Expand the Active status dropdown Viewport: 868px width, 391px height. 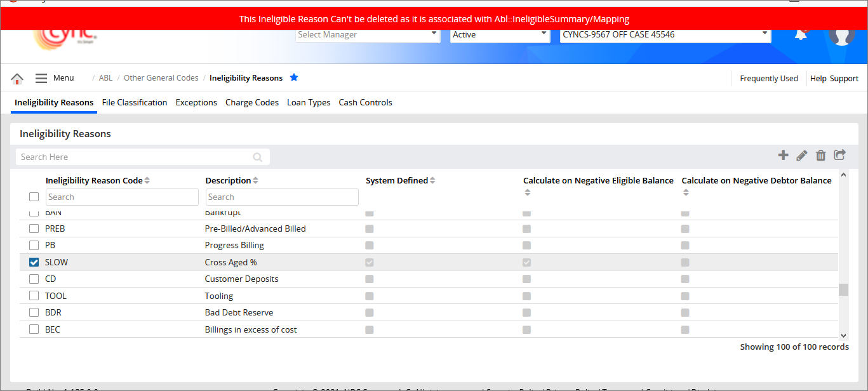pyautogui.click(x=500, y=35)
